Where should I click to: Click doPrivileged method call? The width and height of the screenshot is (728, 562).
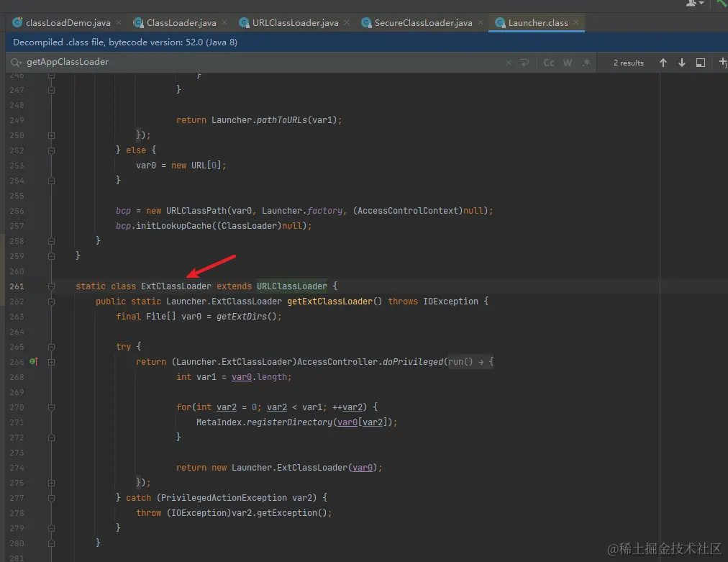(x=413, y=361)
